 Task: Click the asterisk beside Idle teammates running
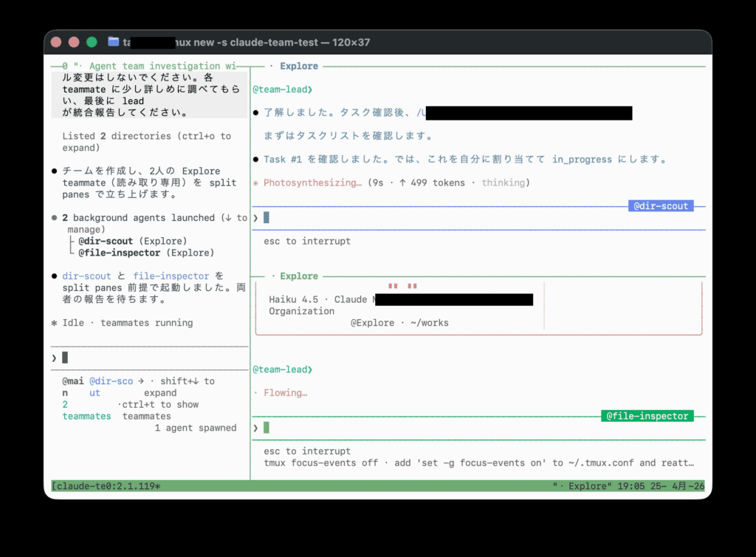click(54, 323)
